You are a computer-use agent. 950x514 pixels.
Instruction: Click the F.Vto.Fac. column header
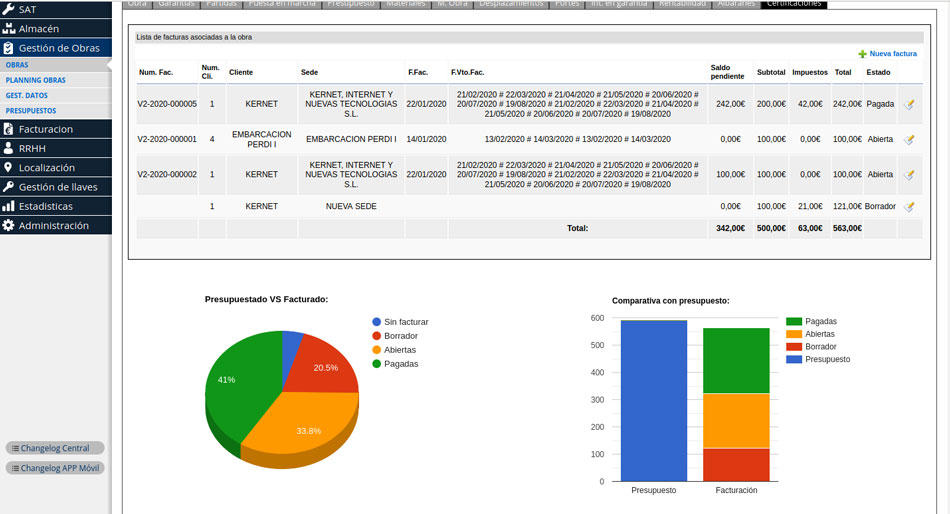coord(467,72)
